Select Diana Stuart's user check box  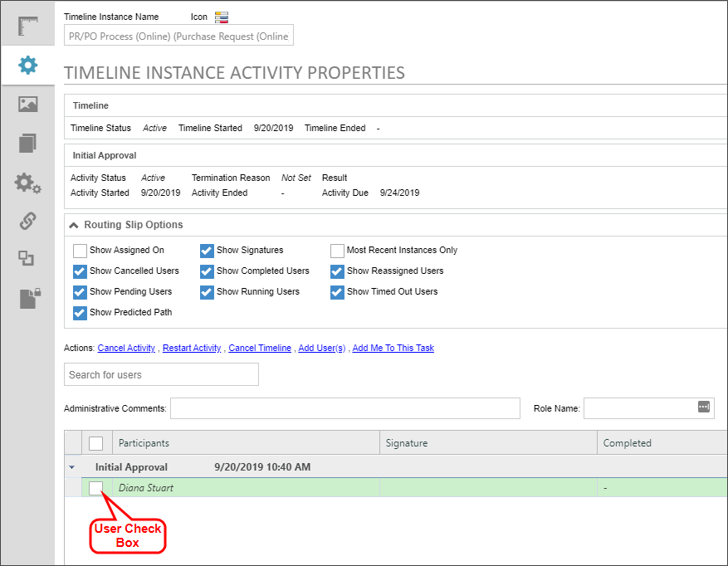[96, 488]
